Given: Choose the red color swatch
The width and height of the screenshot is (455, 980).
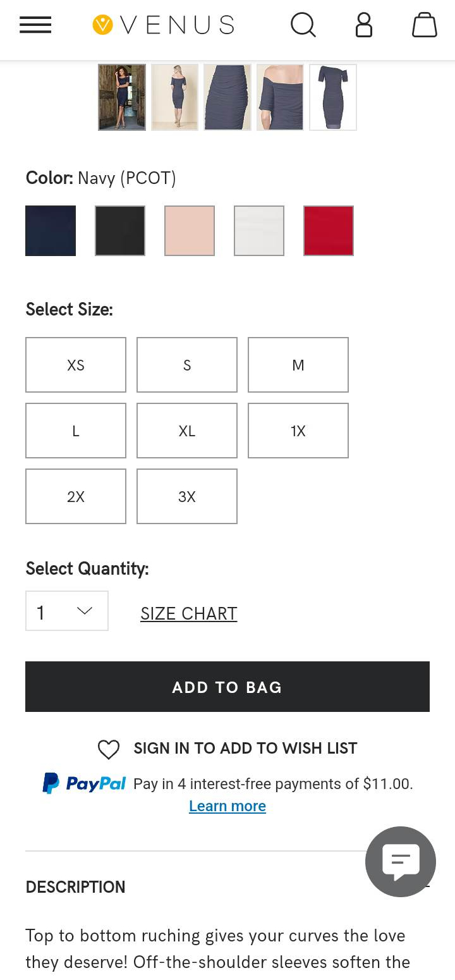Looking at the screenshot, I should tap(329, 231).
